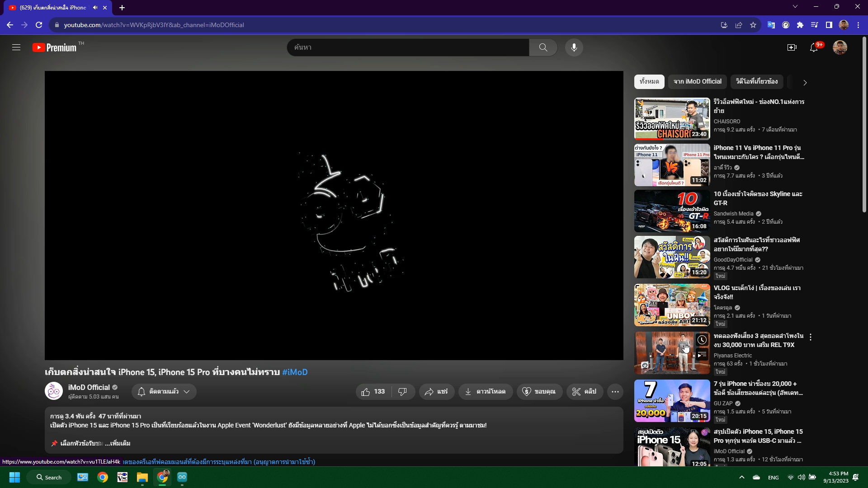The image size is (868, 488).
Task: Open VNC viewer taskbar icon
Action: pyautogui.click(x=123, y=477)
